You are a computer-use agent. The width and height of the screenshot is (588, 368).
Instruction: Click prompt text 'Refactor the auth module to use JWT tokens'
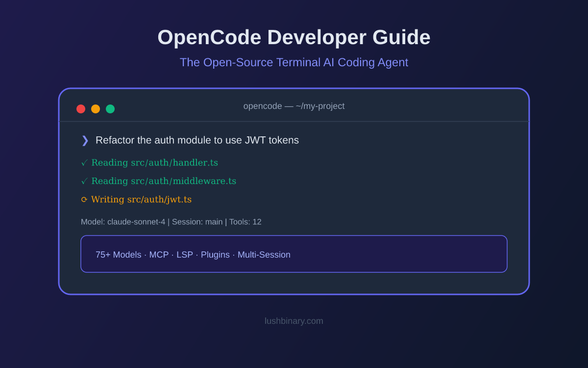[x=197, y=140]
